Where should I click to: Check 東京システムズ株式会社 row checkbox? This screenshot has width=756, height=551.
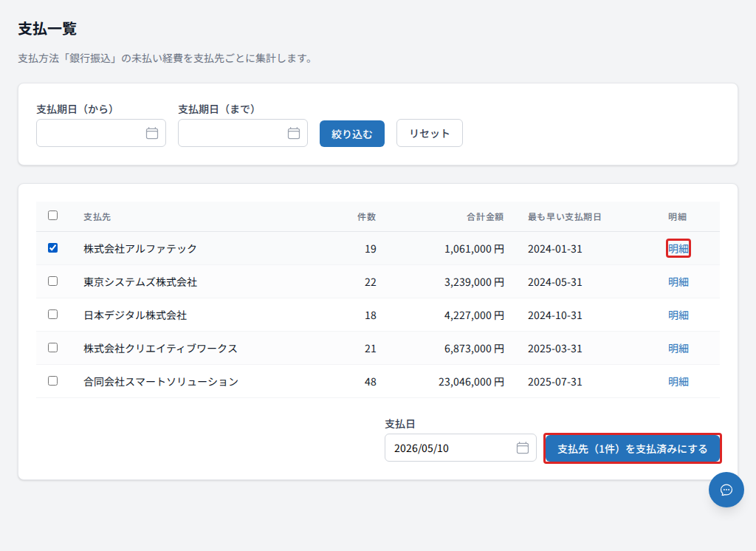tap(53, 281)
